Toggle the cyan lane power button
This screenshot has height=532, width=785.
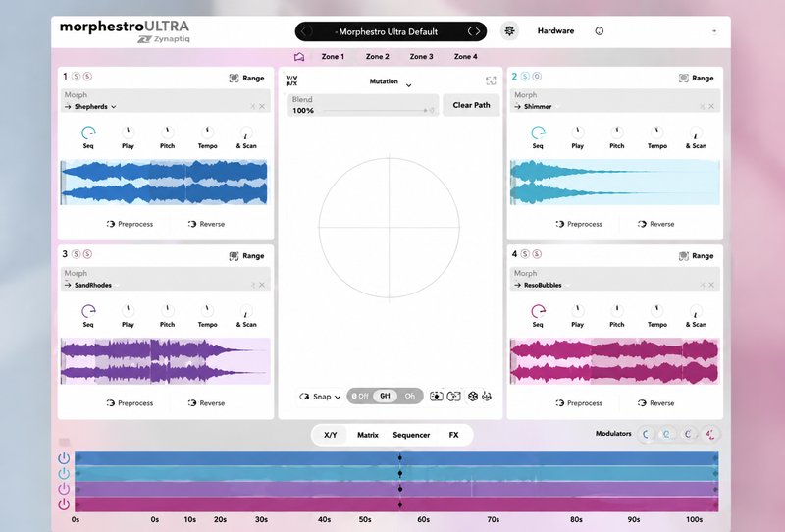click(x=64, y=473)
